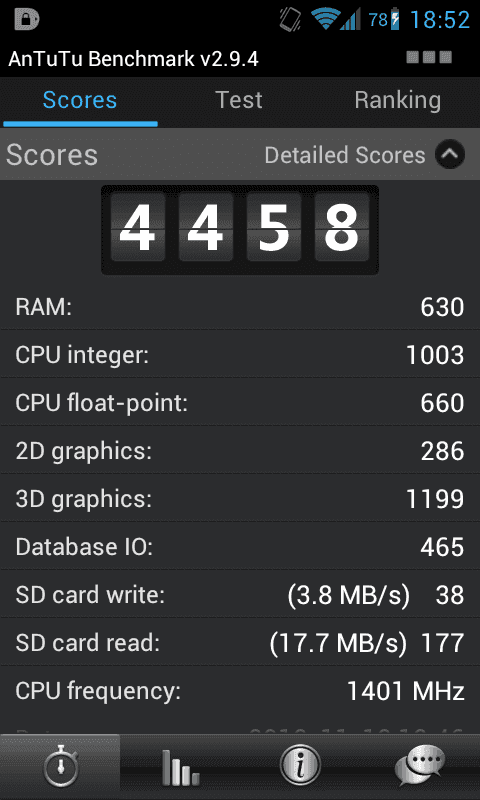Switch to the Test tab
This screenshot has height=800, width=480.
(x=239, y=101)
